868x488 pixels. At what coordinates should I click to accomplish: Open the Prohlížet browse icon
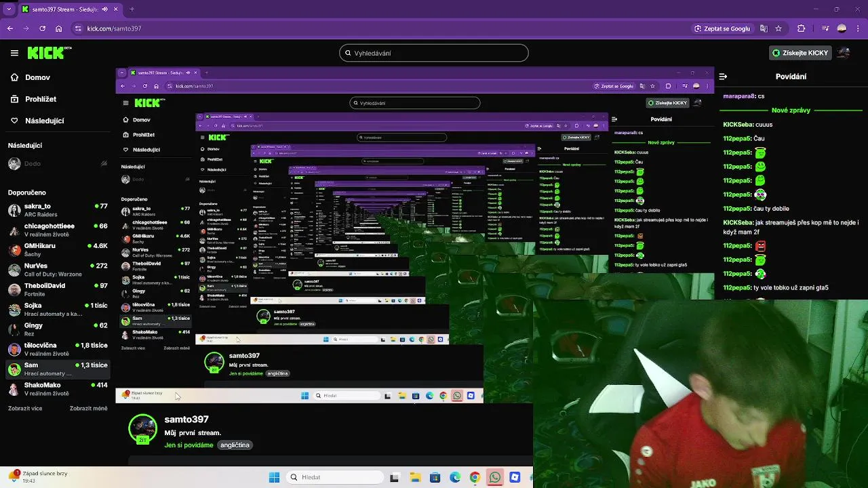pyautogui.click(x=14, y=99)
